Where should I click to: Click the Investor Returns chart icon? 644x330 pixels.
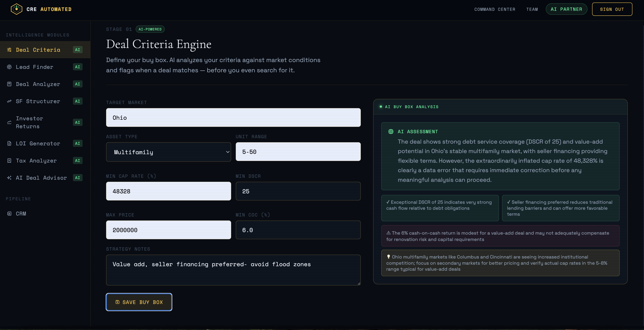(9, 122)
